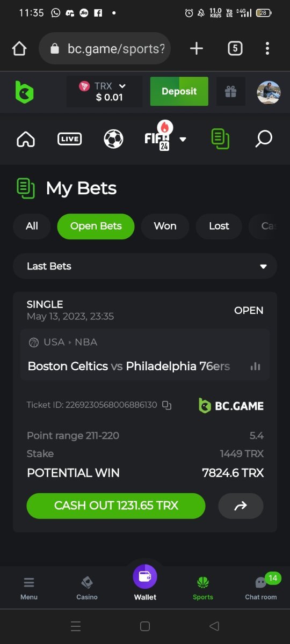Copy the ticket ID
Image resolution: width=290 pixels, height=644 pixels.
(x=167, y=405)
